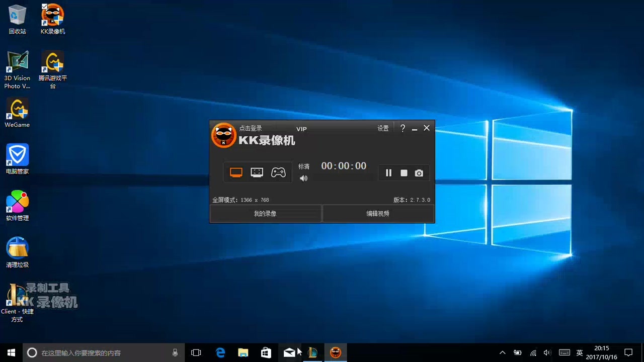Switch to KK录像机 on the taskbar
This screenshot has height=362, width=644.
336,352
